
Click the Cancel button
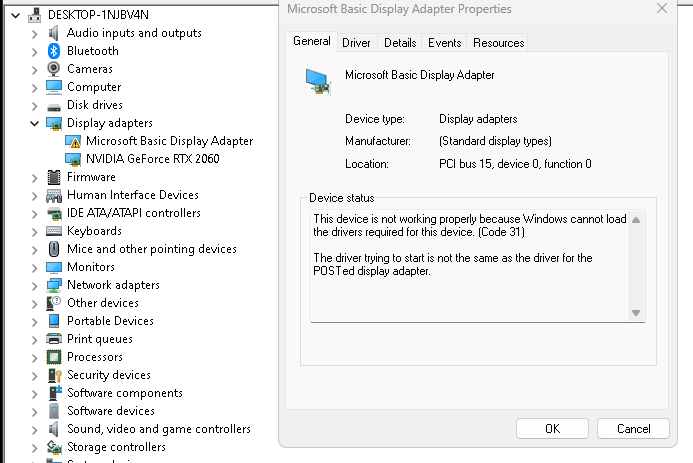click(633, 429)
